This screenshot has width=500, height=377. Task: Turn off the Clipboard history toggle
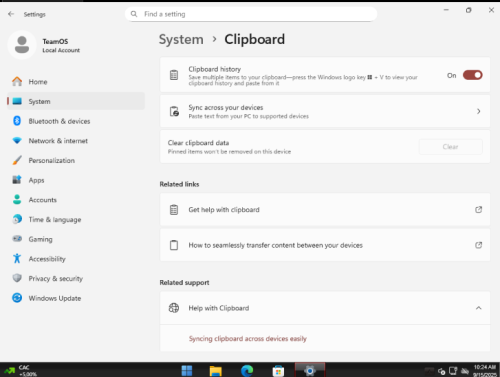(x=473, y=75)
